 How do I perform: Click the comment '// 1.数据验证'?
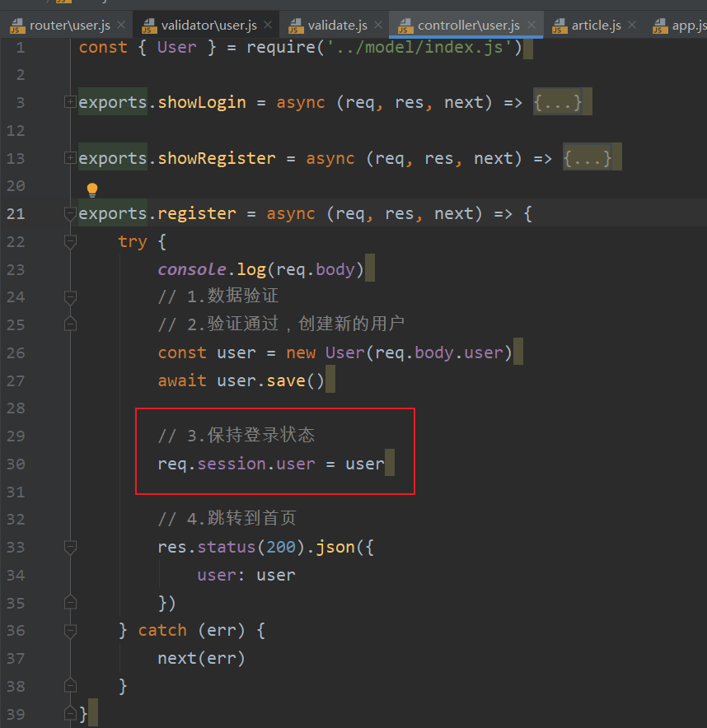point(218,296)
